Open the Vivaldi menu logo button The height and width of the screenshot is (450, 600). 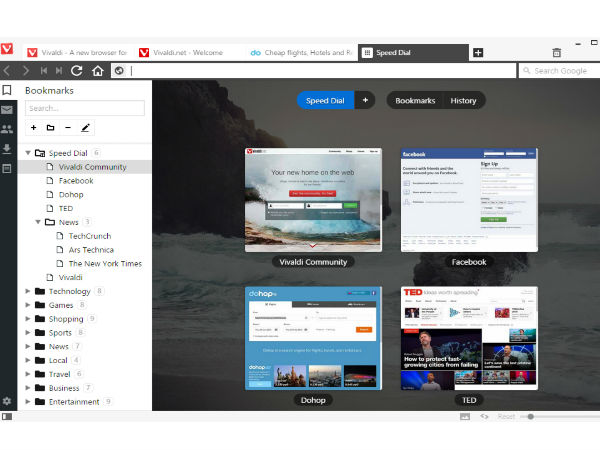(7, 49)
